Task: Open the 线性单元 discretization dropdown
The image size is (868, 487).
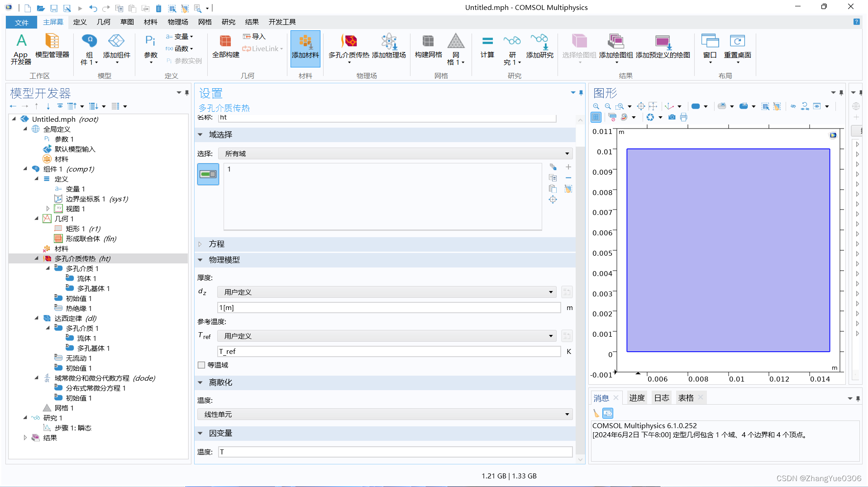Action: [x=385, y=414]
